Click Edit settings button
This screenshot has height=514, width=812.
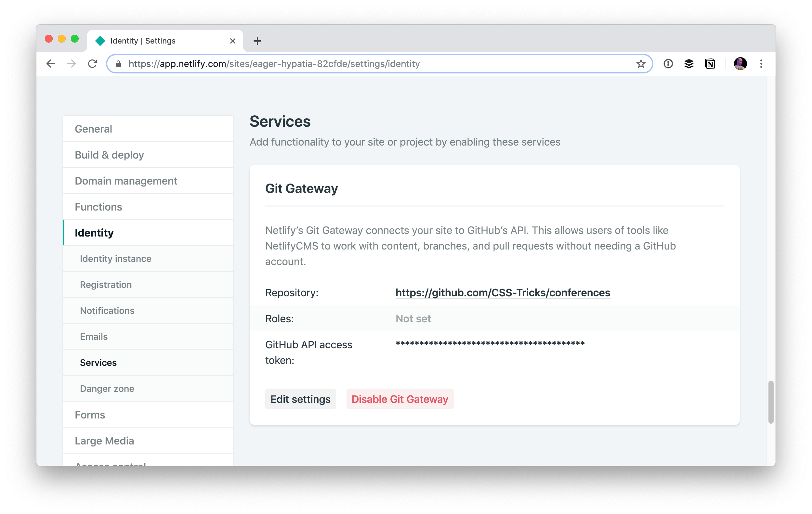click(x=300, y=399)
